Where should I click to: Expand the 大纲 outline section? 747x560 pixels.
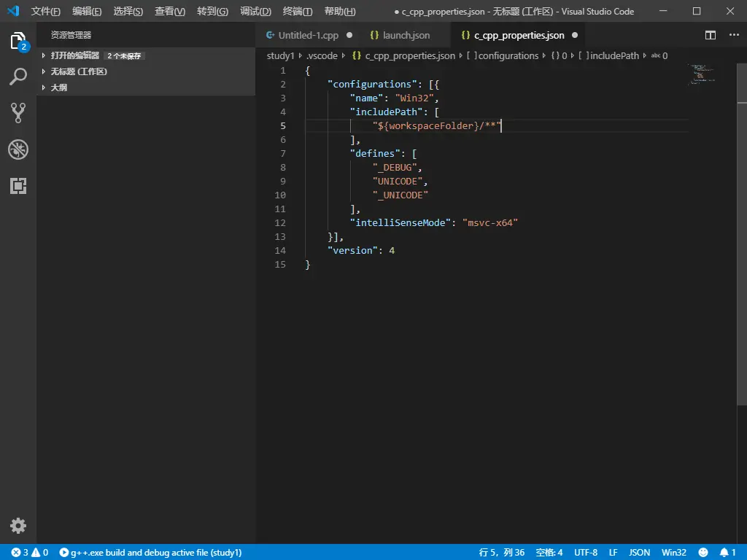click(x=59, y=87)
